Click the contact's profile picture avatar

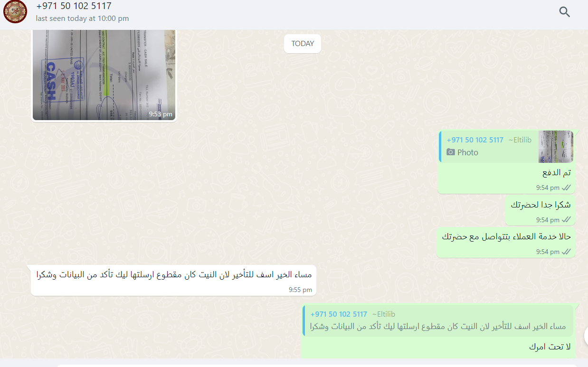click(x=15, y=12)
